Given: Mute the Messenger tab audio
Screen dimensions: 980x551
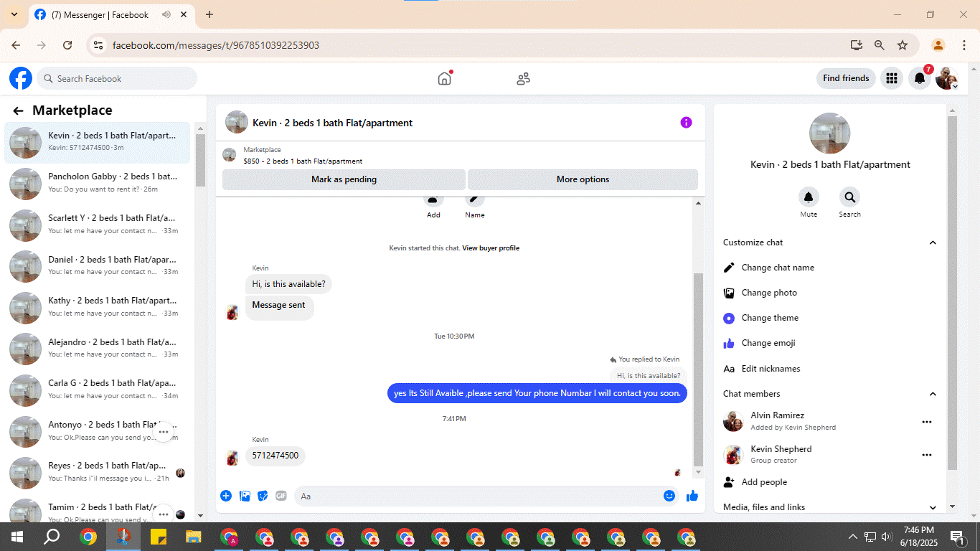Looking at the screenshot, I should click(x=166, y=14).
